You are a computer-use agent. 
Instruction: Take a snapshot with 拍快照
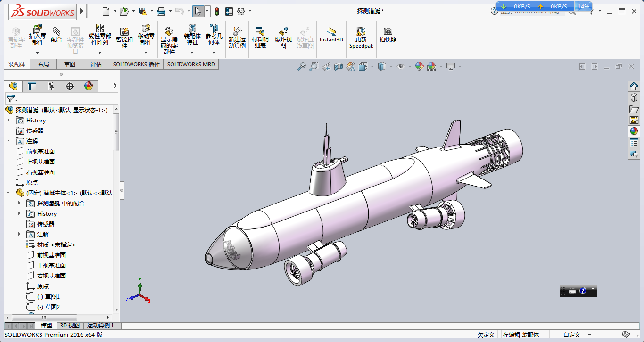[x=388, y=35]
